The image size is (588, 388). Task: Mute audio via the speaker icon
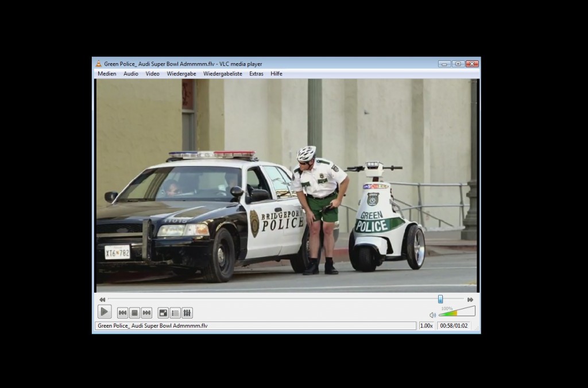point(432,315)
